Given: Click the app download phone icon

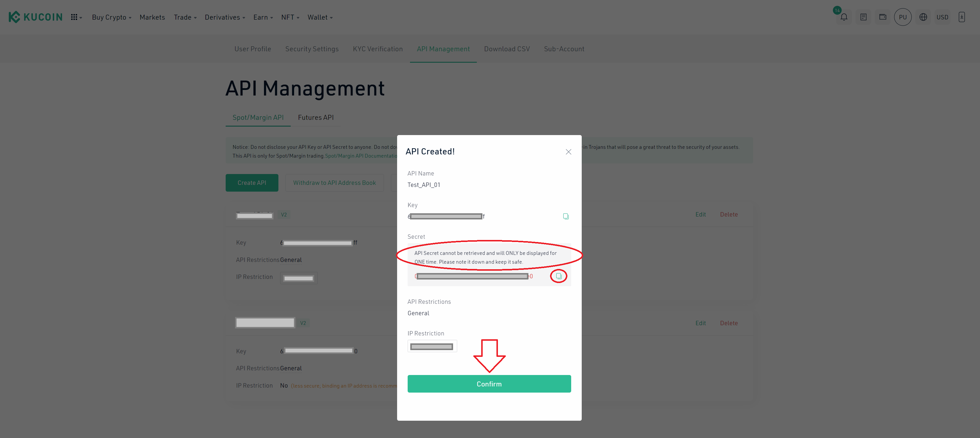Looking at the screenshot, I should click(x=961, y=17).
